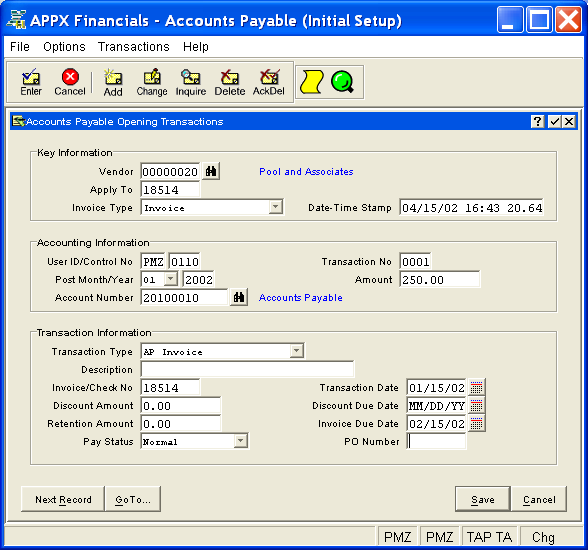Click the APPX application icon in title bar
The width and height of the screenshot is (588, 550).
(x=16, y=20)
